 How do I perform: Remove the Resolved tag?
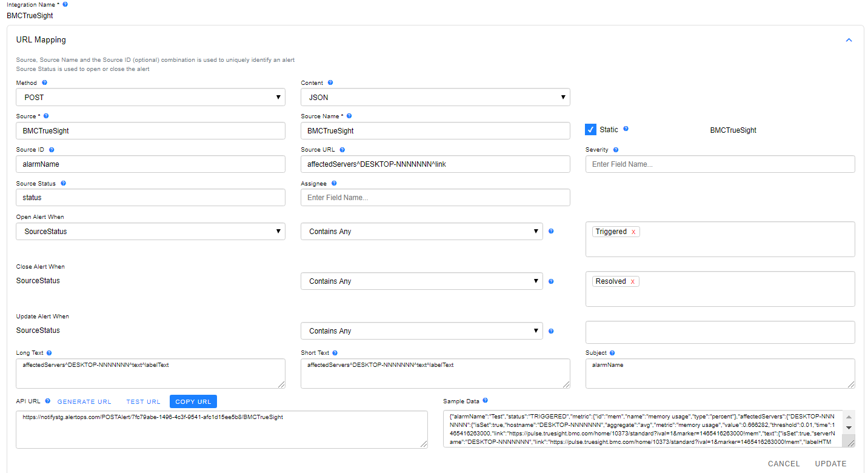pos(632,281)
